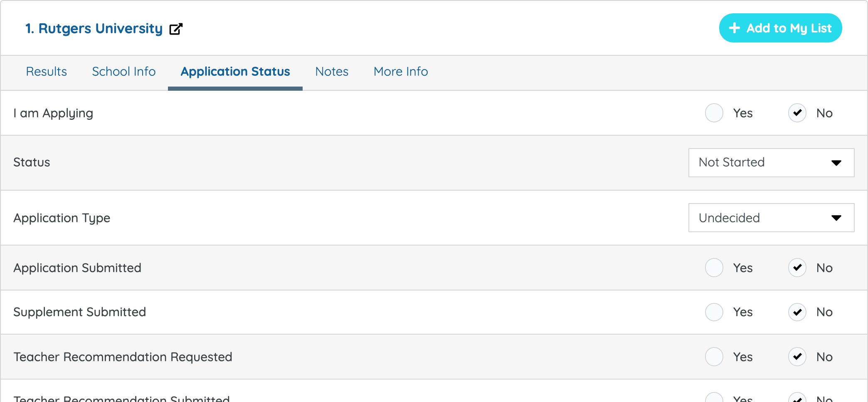
Task: Select No for I am Applying
Action: click(x=797, y=113)
